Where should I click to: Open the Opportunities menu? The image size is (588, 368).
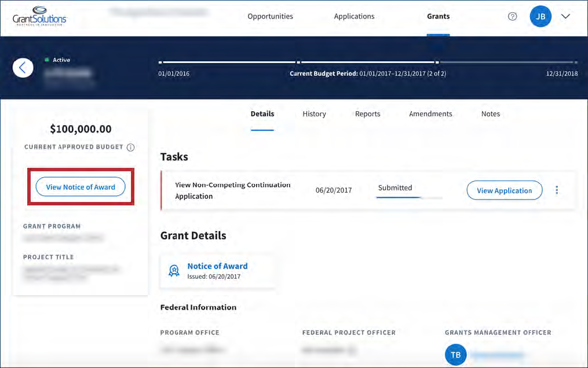point(270,16)
